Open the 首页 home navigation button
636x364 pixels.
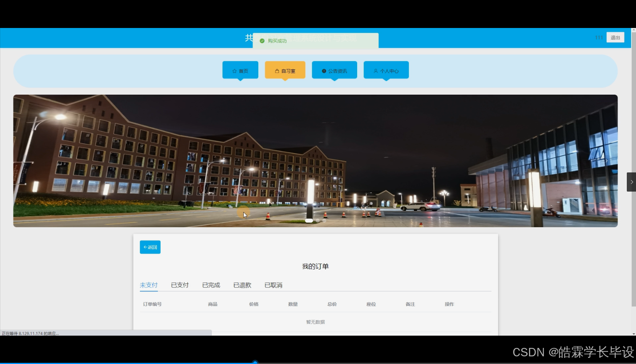click(x=240, y=70)
